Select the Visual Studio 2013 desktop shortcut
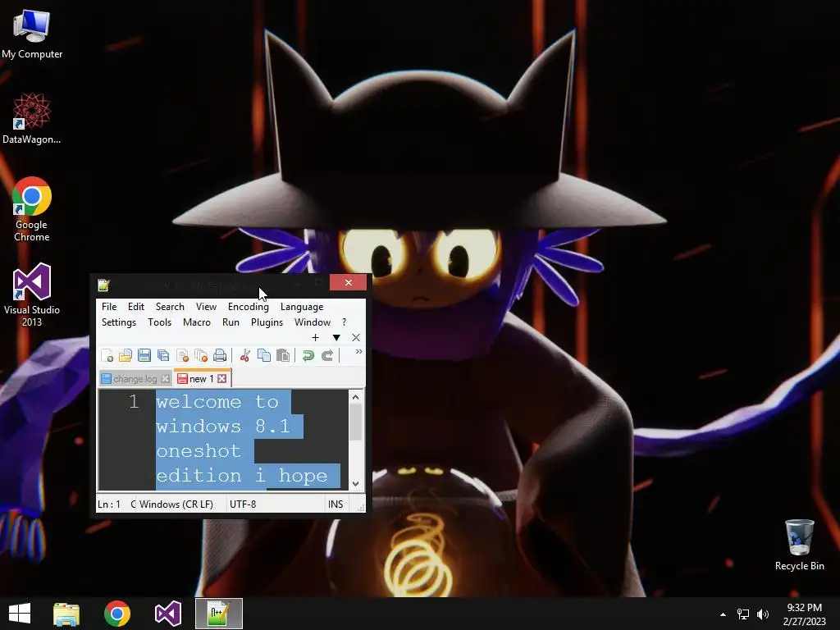The height and width of the screenshot is (630, 840). (x=32, y=294)
